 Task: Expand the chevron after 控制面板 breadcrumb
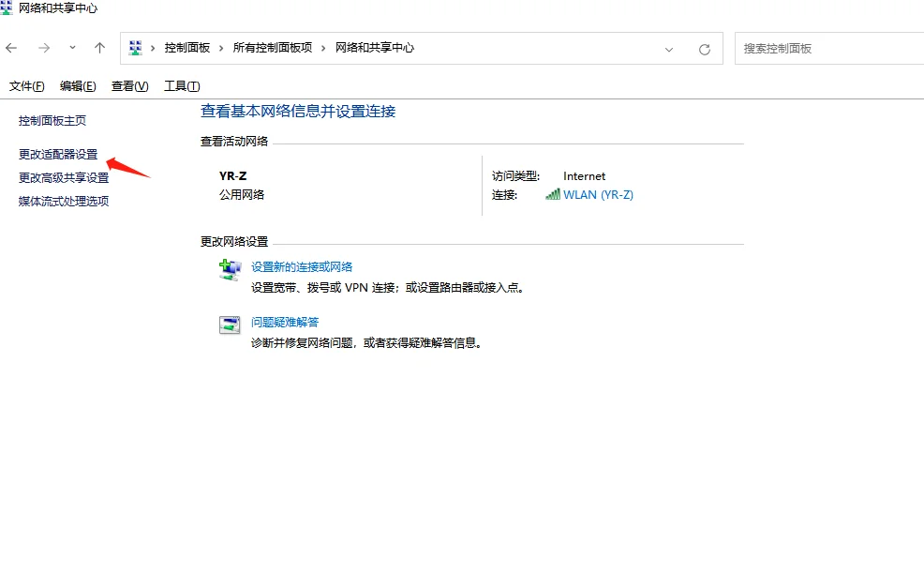(x=221, y=49)
